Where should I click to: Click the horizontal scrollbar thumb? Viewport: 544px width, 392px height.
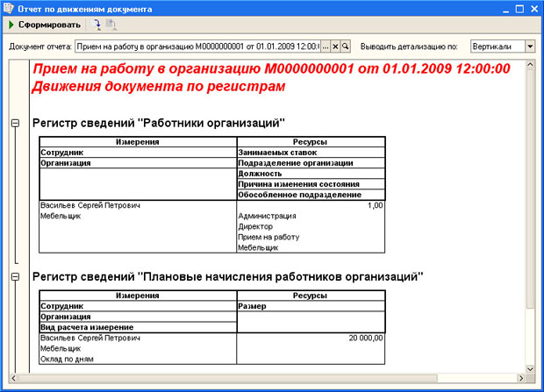[228, 378]
